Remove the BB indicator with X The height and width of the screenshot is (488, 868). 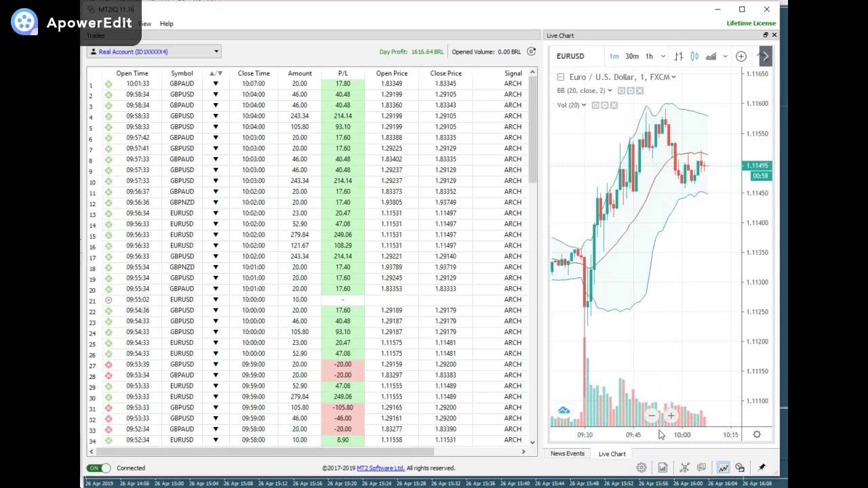point(639,91)
